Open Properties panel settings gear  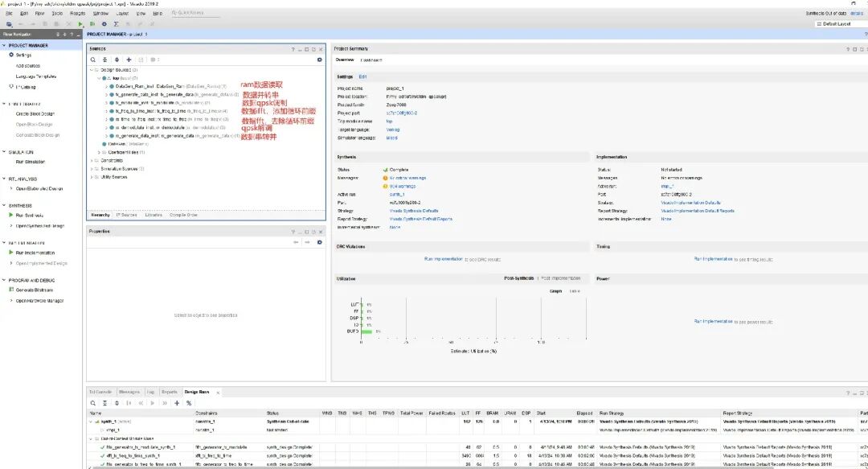click(319, 242)
